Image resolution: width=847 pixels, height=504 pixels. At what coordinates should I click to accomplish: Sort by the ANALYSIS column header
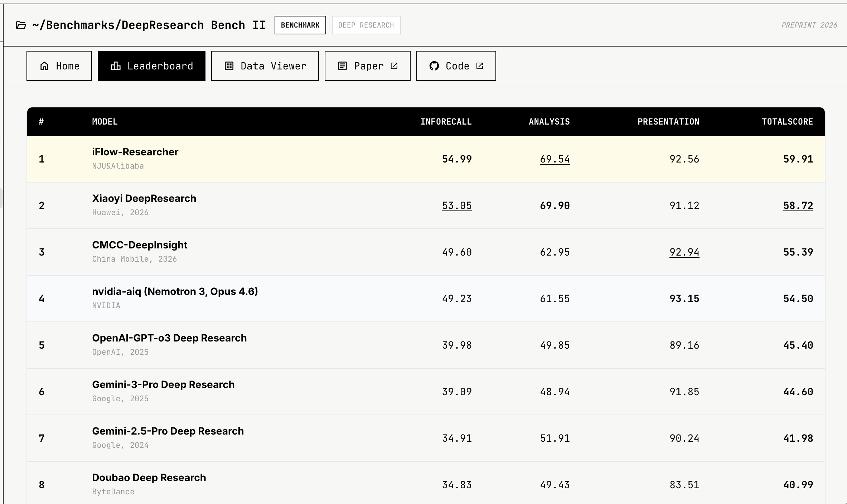(549, 122)
